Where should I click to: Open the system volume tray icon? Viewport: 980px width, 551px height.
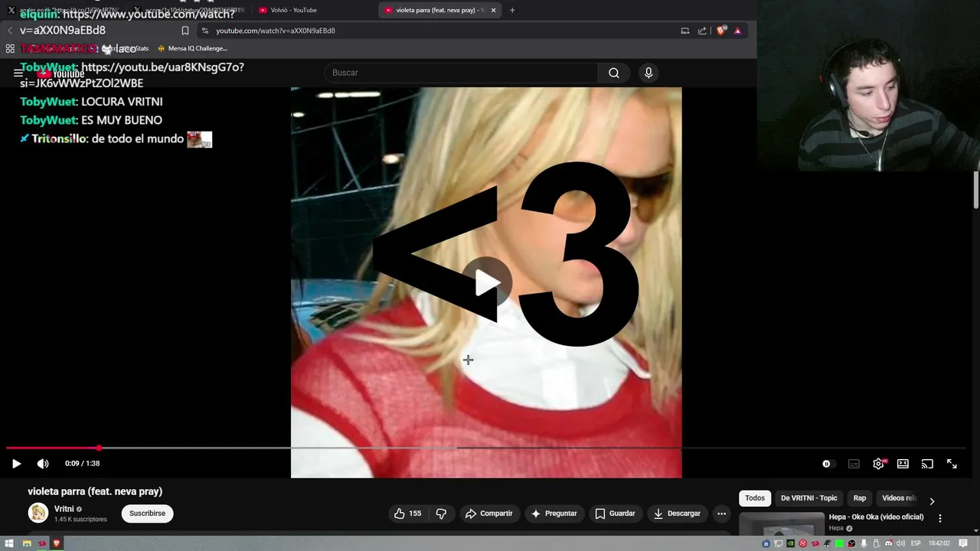tap(900, 543)
